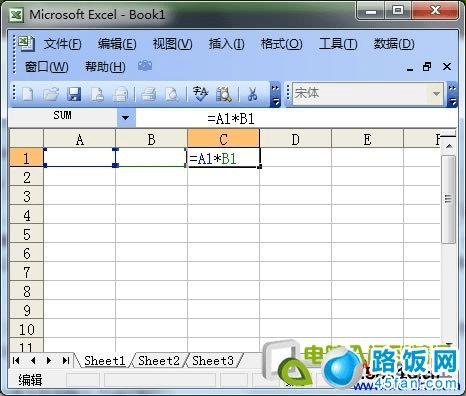Select row 10 header
This screenshot has height=396, width=466.
click(x=26, y=329)
